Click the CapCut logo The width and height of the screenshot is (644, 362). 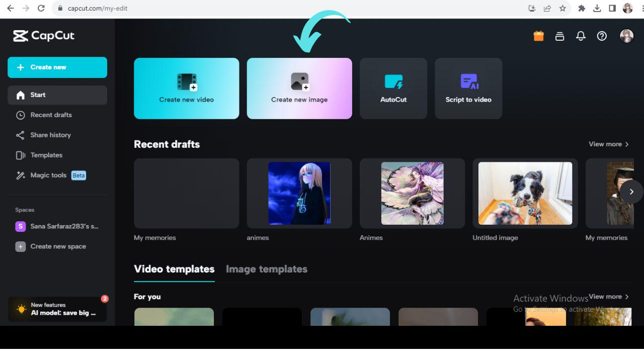(44, 36)
